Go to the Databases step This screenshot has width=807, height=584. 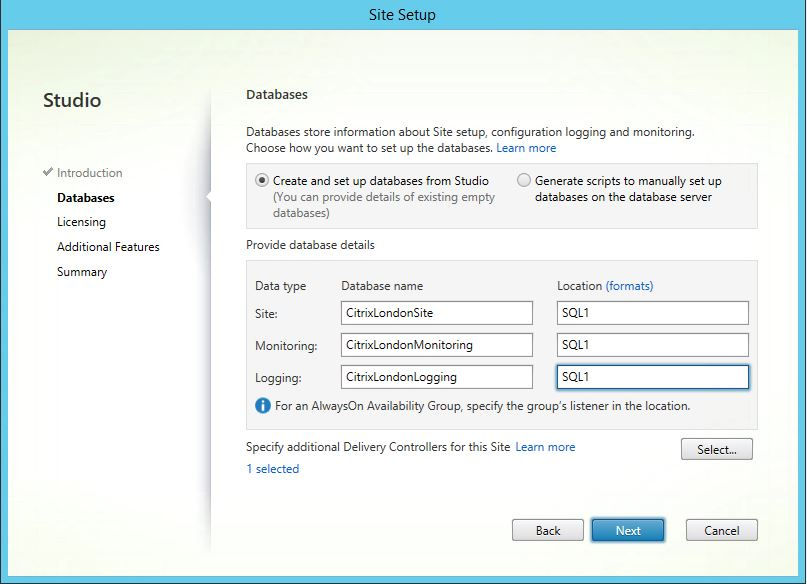pyautogui.click(x=85, y=198)
